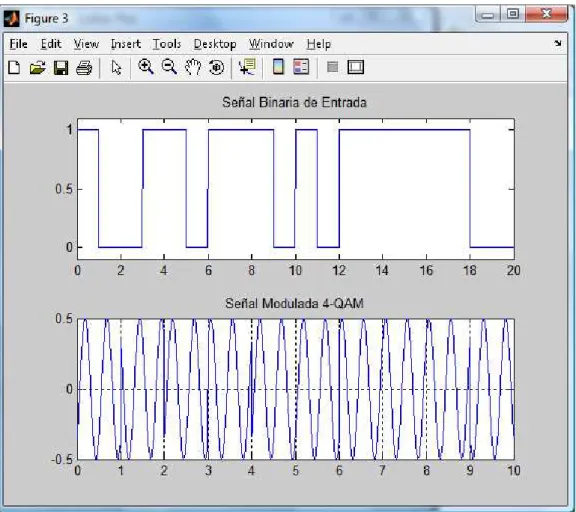Insert a legend using the toolbar icon

pos(301,67)
